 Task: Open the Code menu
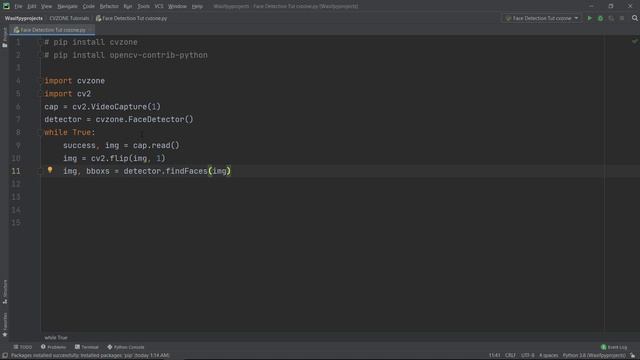pos(89,7)
